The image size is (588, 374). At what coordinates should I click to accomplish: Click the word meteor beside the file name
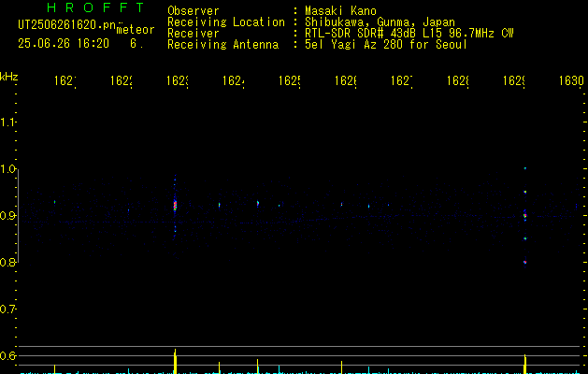click(136, 30)
